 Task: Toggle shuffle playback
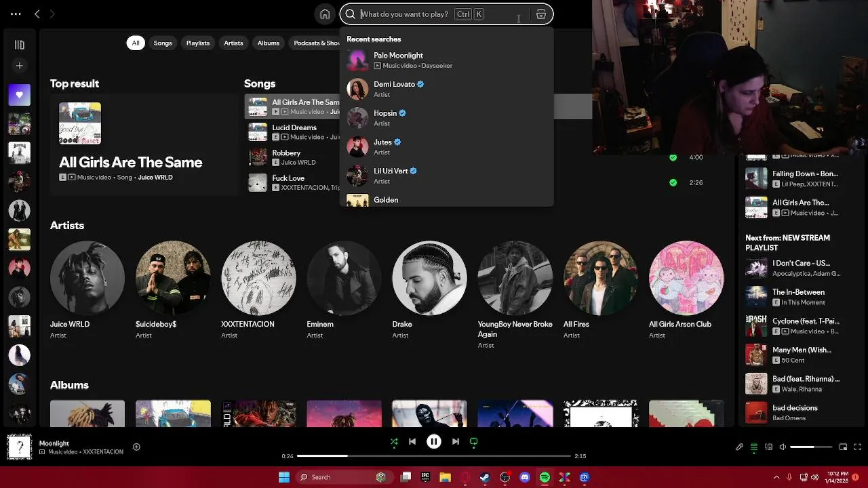(x=394, y=442)
